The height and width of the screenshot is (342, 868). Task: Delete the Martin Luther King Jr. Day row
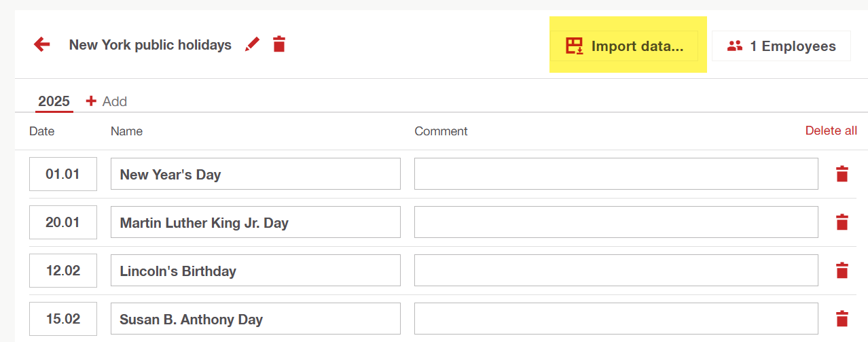[x=842, y=222]
